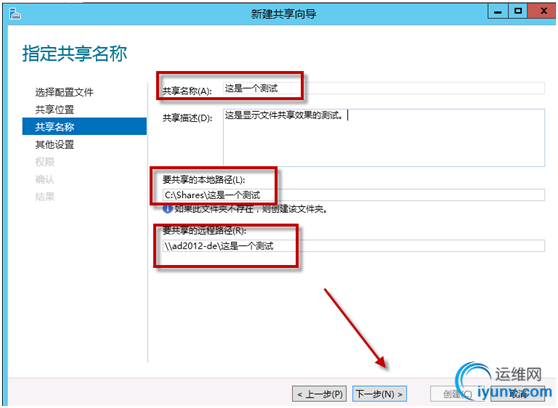Viewport: 558px width, 408px height.
Task: Click the 创建(C) button
Action: [457, 394]
